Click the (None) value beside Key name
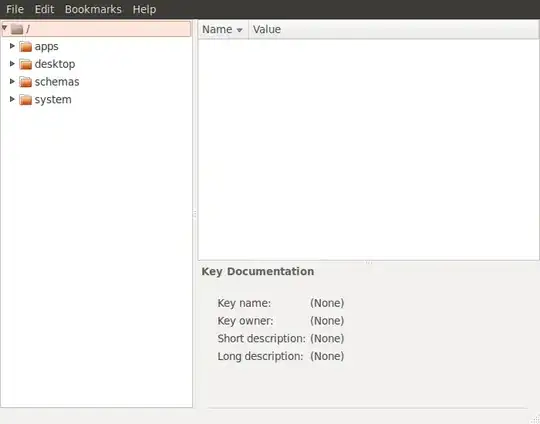The height and width of the screenshot is (424, 540). pos(327,303)
